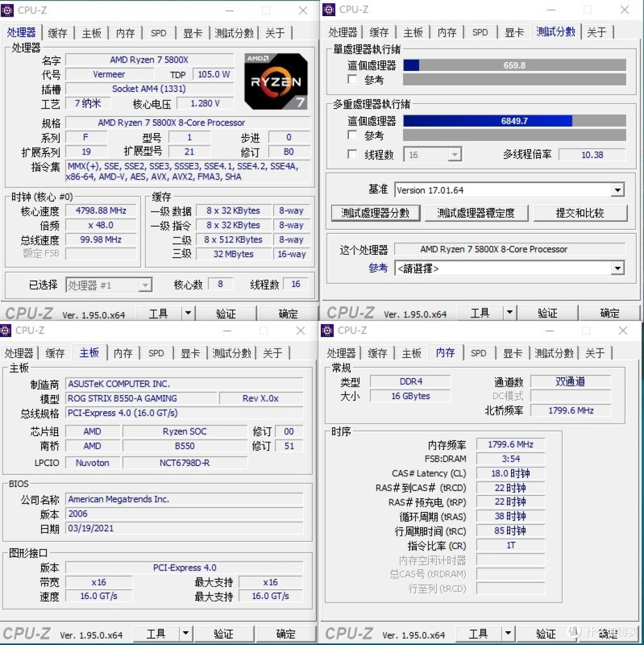
Task: Enable multi thread 參考 reference checkbox
Action: click(x=352, y=135)
